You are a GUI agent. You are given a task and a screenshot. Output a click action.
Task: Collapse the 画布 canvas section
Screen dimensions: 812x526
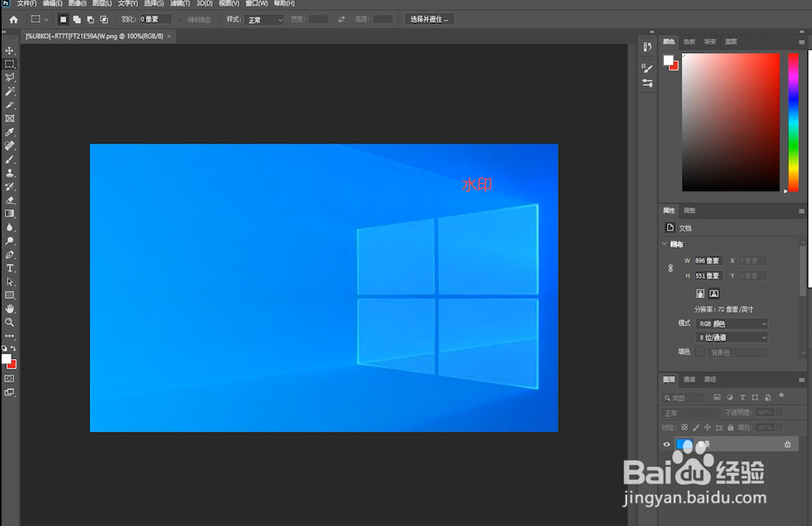(665, 243)
